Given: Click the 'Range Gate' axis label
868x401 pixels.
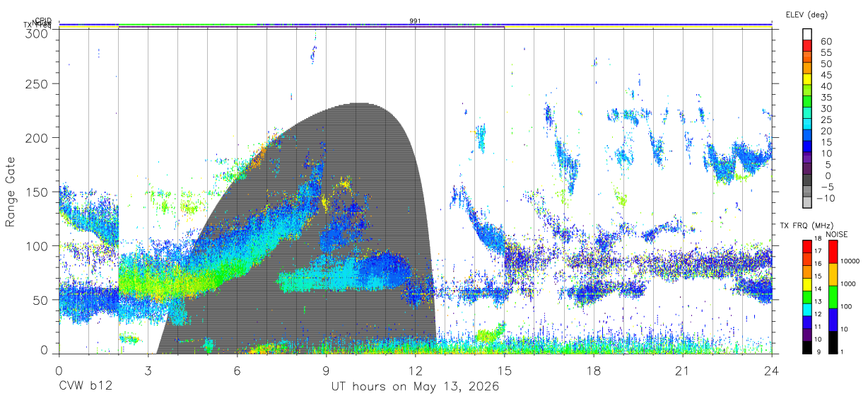Looking at the screenshot, I should 11,192.
